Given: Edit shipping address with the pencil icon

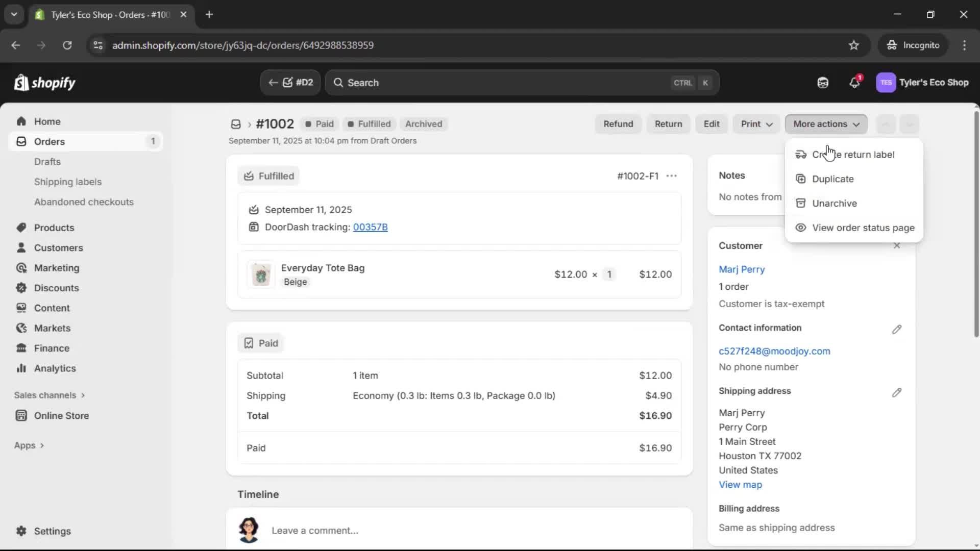Looking at the screenshot, I should [897, 392].
